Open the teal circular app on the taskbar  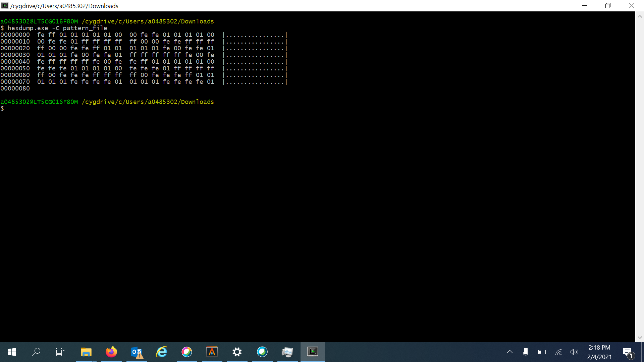[262, 352]
